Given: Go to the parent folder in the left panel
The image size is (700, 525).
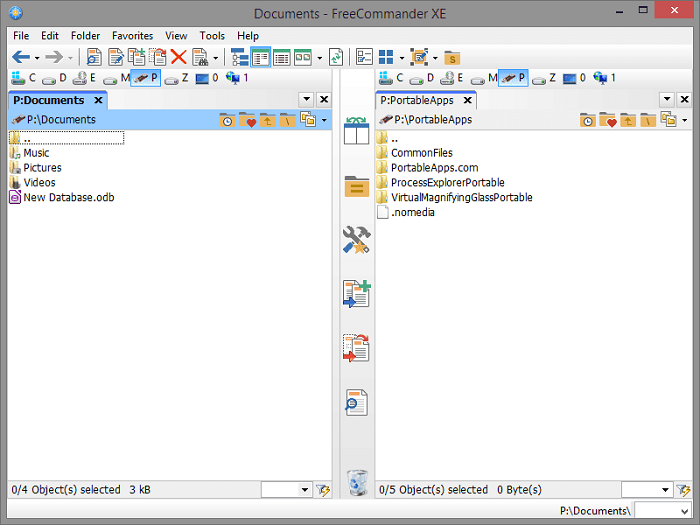Looking at the screenshot, I should tap(267, 120).
